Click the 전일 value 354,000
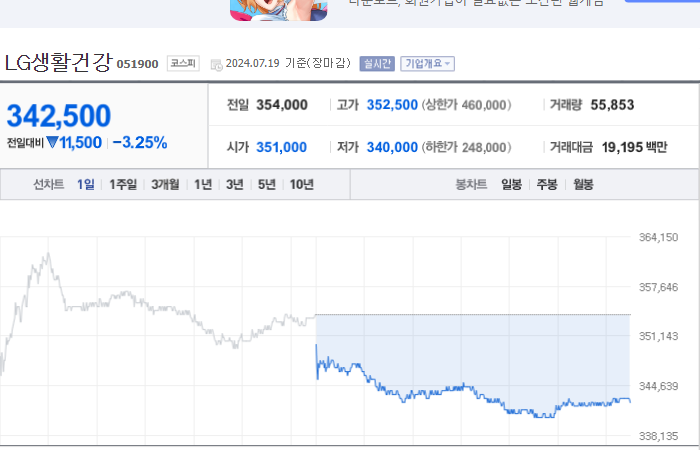Screen dimensions: 700x450 point(282,105)
